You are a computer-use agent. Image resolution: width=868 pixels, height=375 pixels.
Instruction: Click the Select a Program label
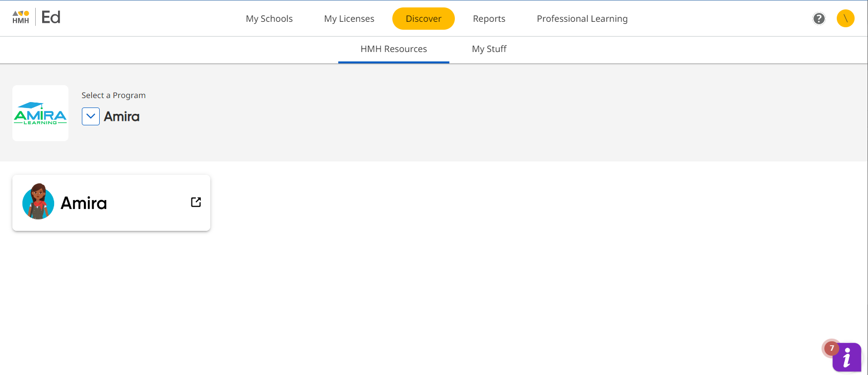114,95
